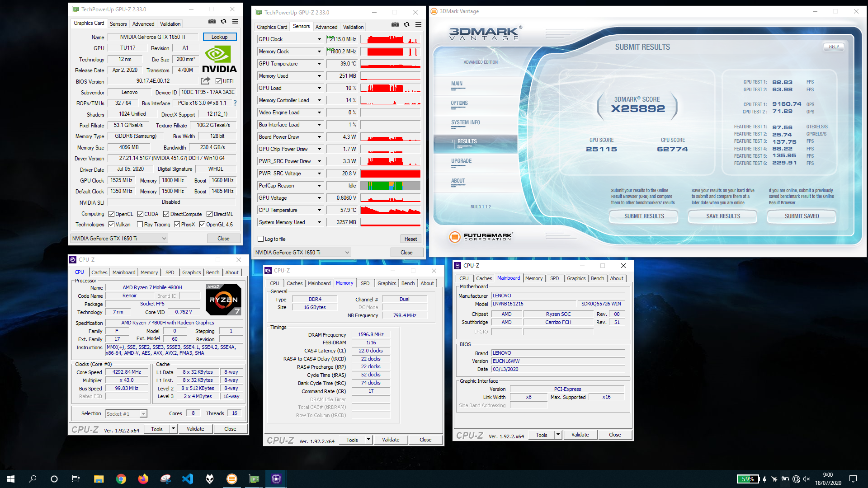
Task: Open Tools dropdown arrow in CPU-Z Mainboard window
Action: (558, 435)
